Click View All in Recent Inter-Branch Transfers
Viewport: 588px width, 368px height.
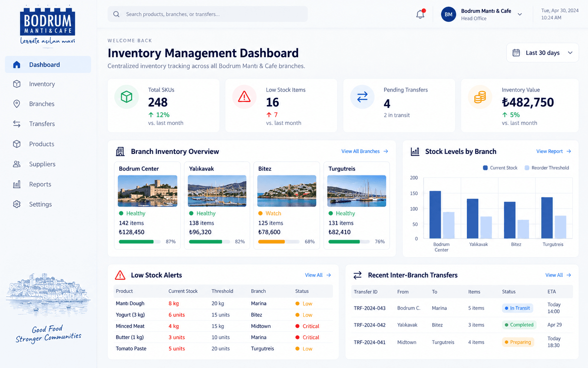(558, 275)
